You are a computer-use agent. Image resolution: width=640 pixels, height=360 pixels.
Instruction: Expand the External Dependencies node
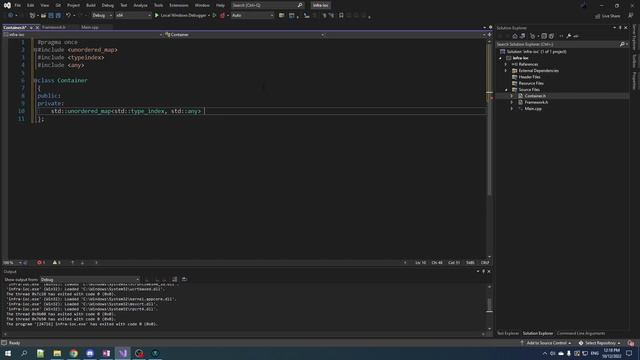[x=506, y=71]
